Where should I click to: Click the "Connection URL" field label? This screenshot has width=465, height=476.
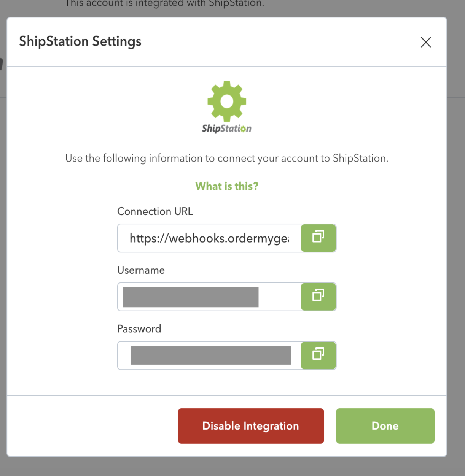[155, 211]
